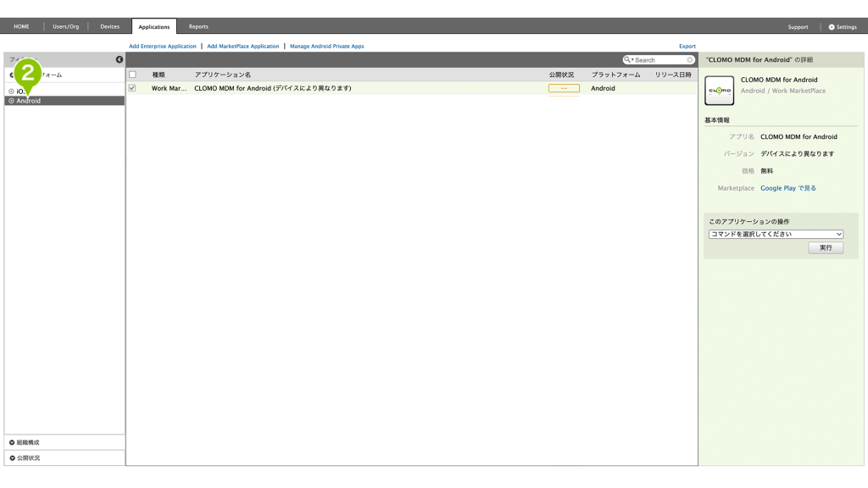Focus the Search input field

[659, 60]
